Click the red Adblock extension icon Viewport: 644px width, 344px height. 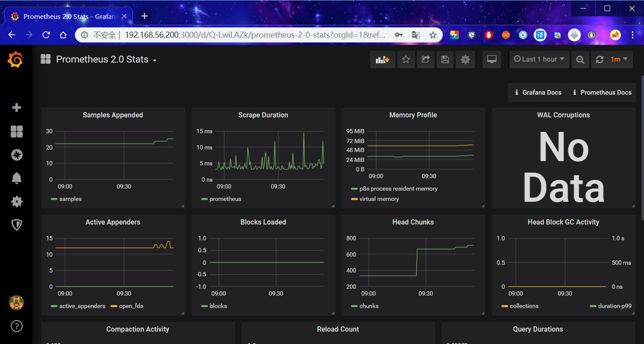click(x=489, y=35)
